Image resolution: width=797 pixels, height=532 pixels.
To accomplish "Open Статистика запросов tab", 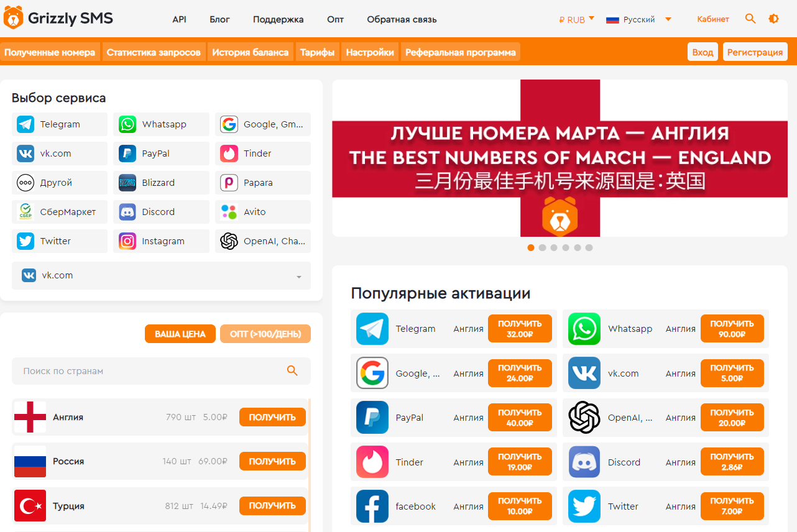I will point(154,52).
